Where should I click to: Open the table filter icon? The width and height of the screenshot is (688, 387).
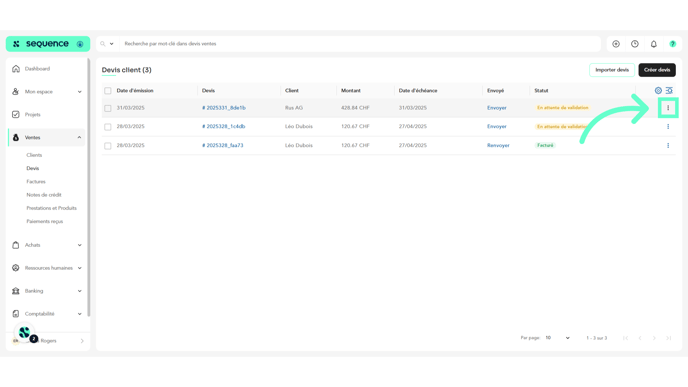(x=669, y=90)
